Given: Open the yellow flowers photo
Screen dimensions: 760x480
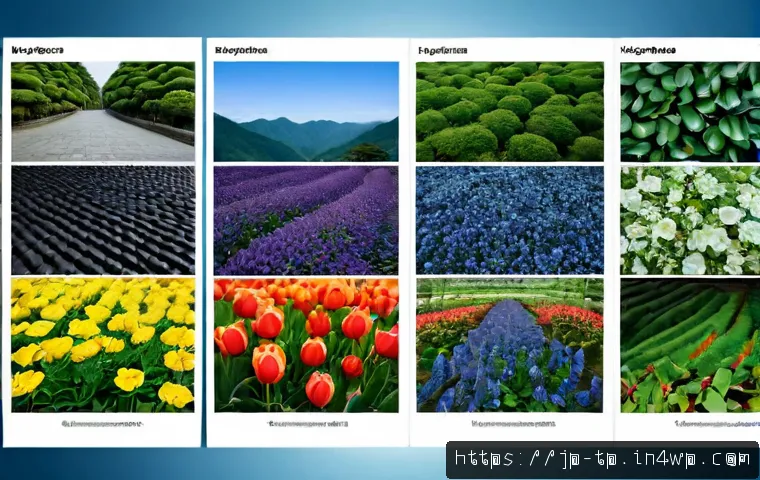Looking at the screenshot, I should [103, 345].
